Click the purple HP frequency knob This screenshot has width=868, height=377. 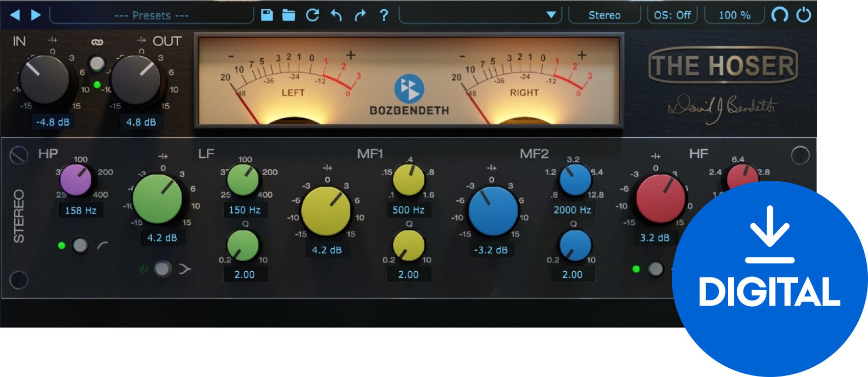(76, 180)
